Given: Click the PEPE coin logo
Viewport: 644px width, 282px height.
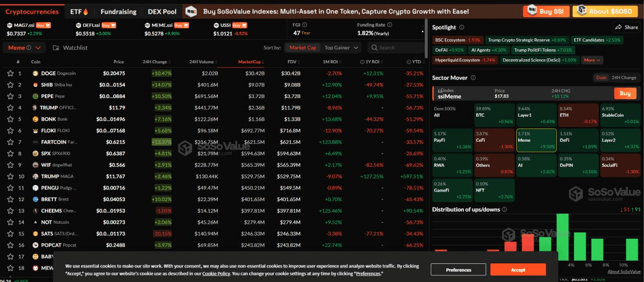Looking at the screenshot, I should point(35,96).
